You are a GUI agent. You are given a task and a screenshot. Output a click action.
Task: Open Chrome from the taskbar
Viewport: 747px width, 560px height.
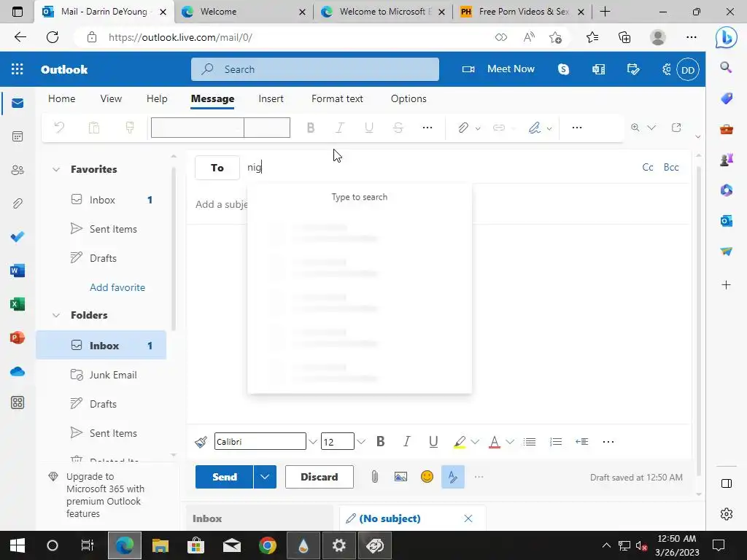tap(268, 545)
